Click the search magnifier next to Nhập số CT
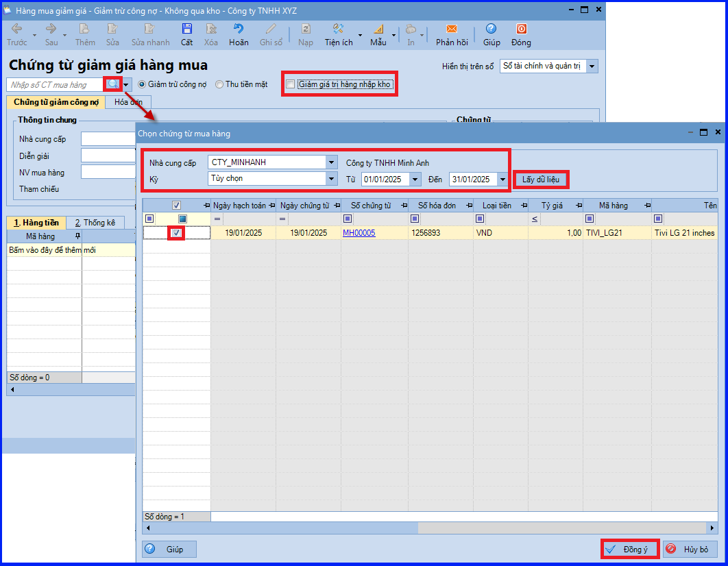728x566 pixels. click(112, 84)
